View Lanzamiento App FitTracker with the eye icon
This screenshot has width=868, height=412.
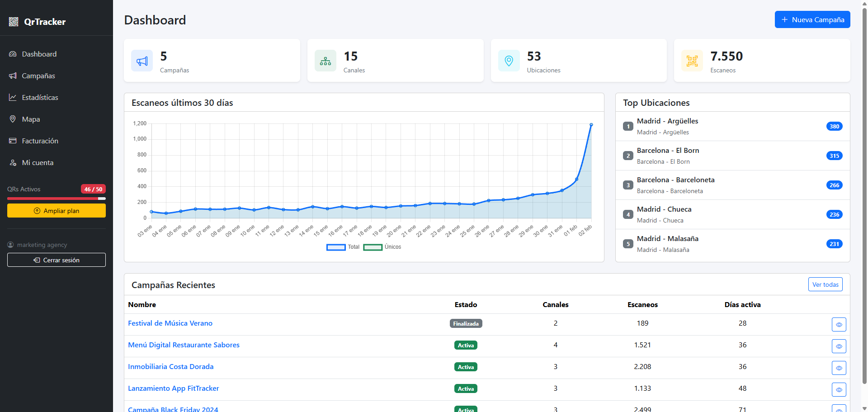click(839, 389)
